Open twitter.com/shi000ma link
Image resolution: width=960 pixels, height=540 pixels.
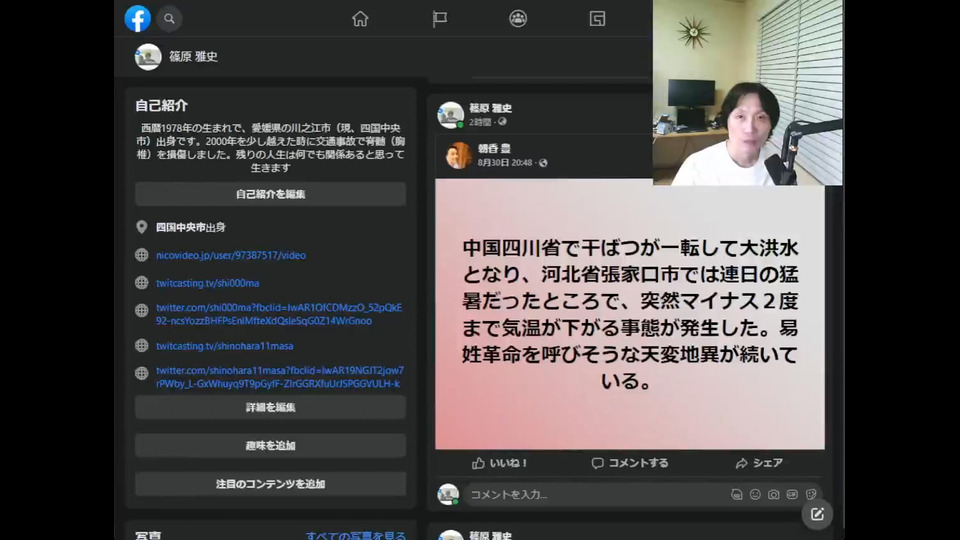[279, 314]
